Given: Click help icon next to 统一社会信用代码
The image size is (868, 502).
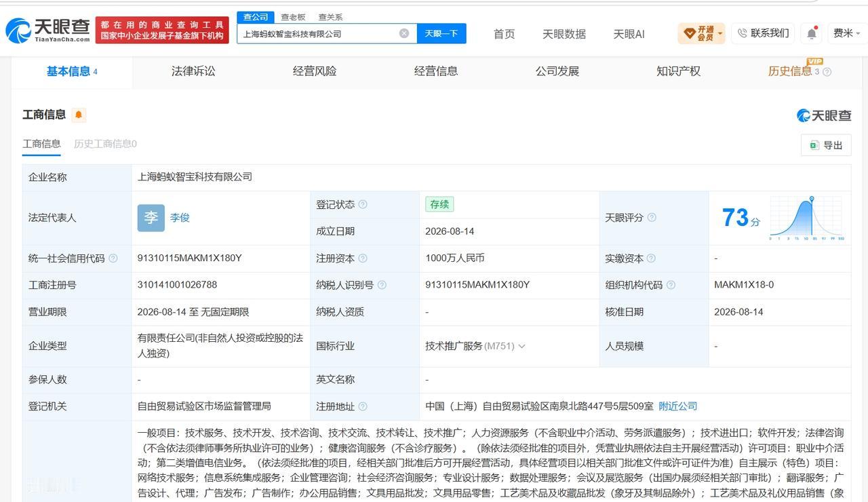Looking at the screenshot, I should coord(113,258).
